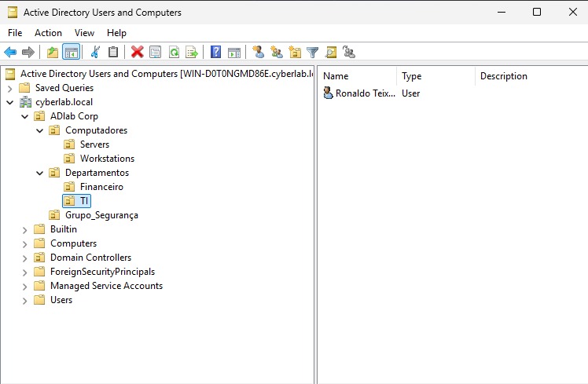Image resolution: width=588 pixels, height=384 pixels.
Task: Select the Users container
Action: click(x=61, y=300)
